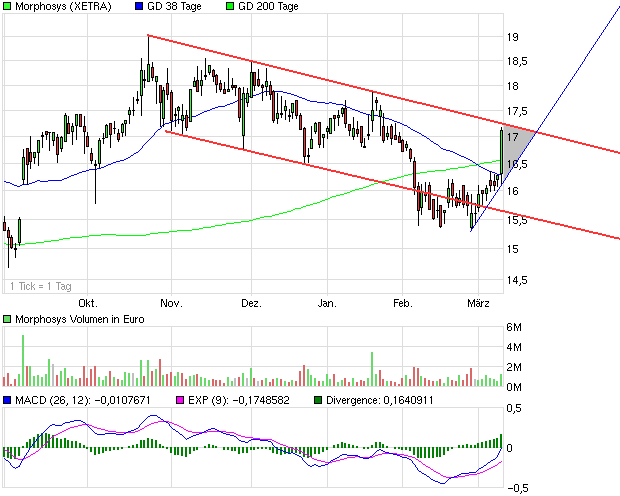Screen dimensions: 620x496
Task: Click the blue MACD legend swatch
Action: [x=7, y=400]
